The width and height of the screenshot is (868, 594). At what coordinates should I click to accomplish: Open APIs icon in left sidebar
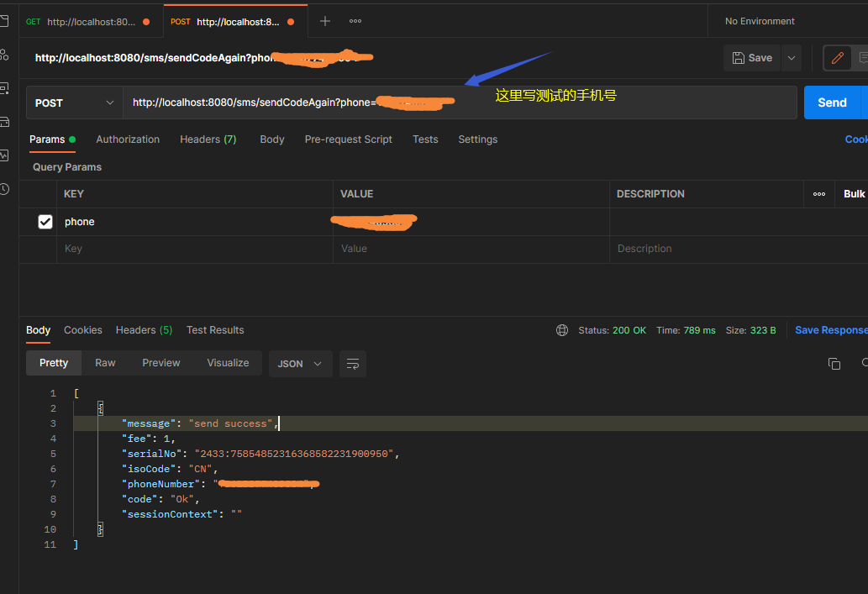pyautogui.click(x=4, y=55)
